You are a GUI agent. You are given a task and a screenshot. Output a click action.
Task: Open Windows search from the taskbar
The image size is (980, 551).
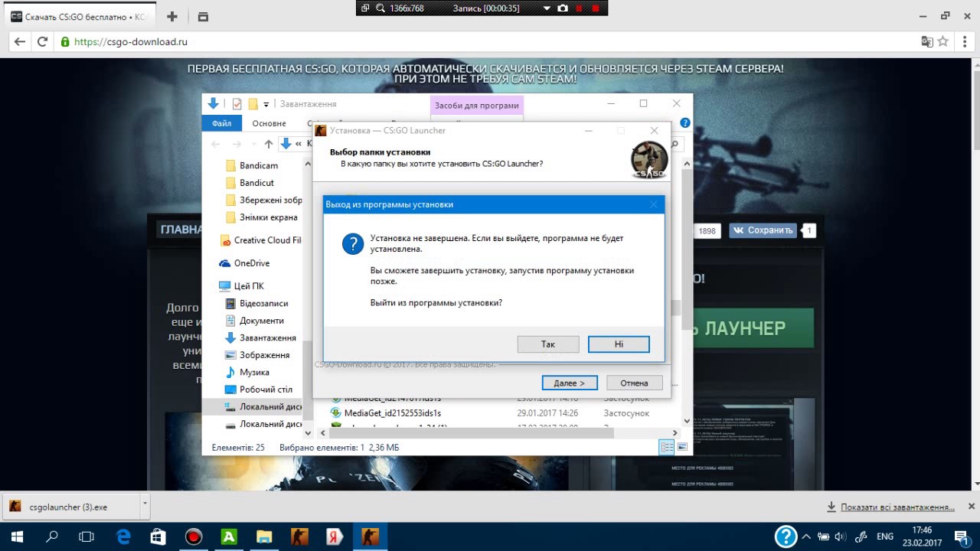52,536
